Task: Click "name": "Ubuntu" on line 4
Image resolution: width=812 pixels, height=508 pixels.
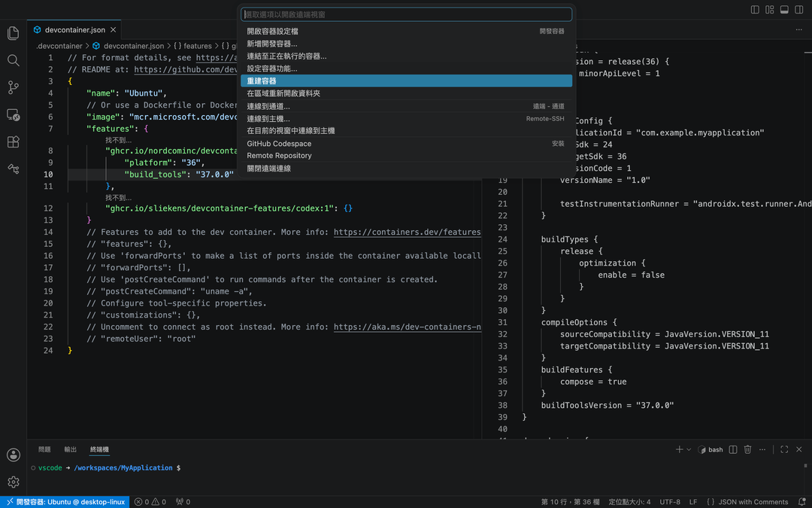Action: coord(126,93)
